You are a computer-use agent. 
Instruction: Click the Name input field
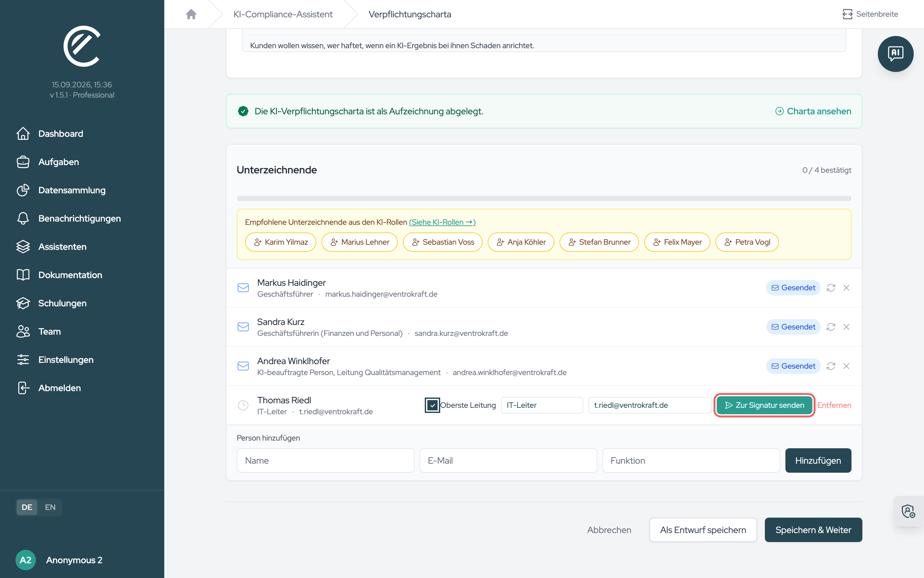[x=325, y=461]
